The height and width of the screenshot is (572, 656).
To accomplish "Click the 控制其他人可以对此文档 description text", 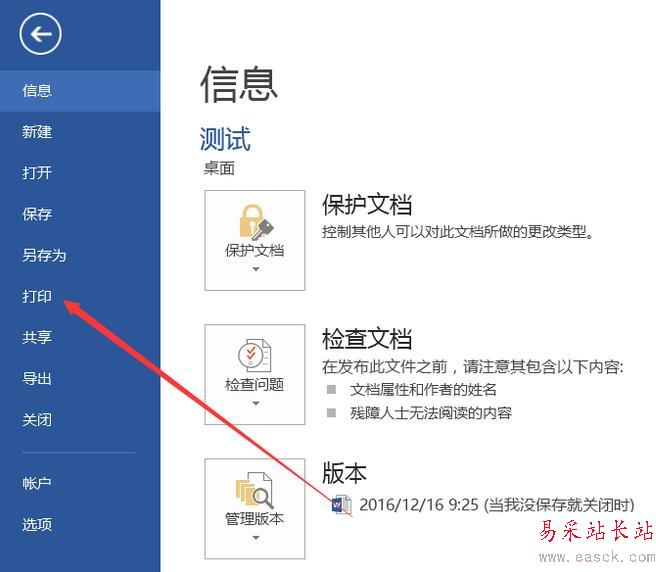I will pos(458,231).
